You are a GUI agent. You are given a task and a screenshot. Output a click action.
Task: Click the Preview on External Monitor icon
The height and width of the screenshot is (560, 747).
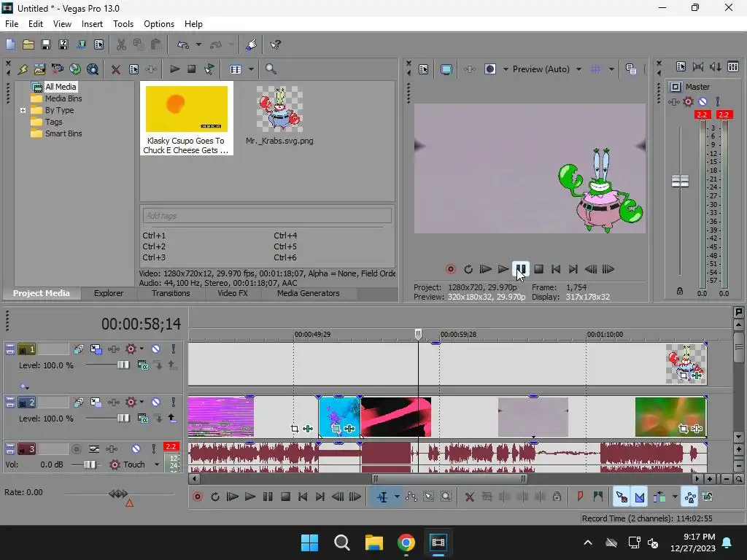446,69
